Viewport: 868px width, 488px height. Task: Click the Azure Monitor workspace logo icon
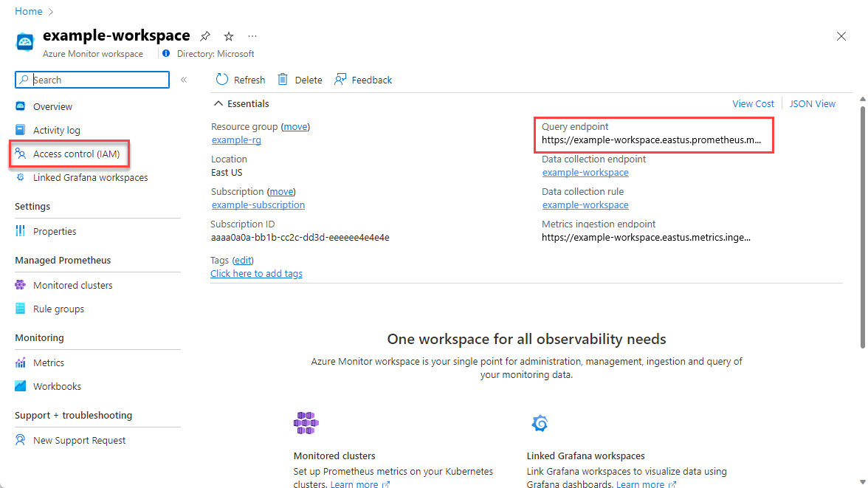coord(25,42)
